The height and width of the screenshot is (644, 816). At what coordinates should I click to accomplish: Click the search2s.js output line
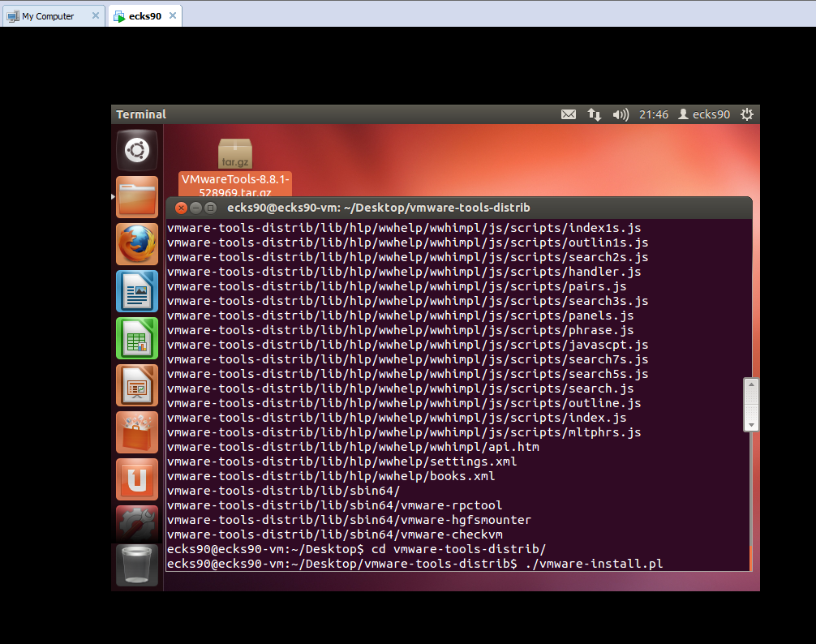[407, 258]
